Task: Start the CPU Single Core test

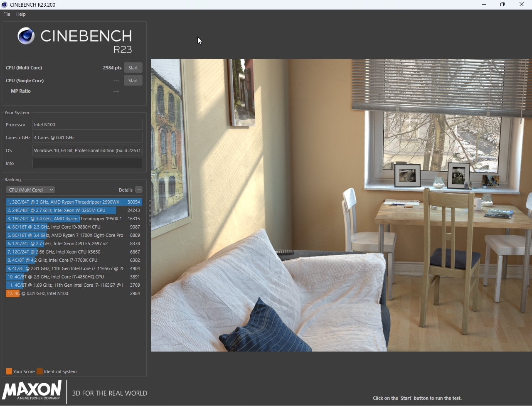Action: point(133,81)
